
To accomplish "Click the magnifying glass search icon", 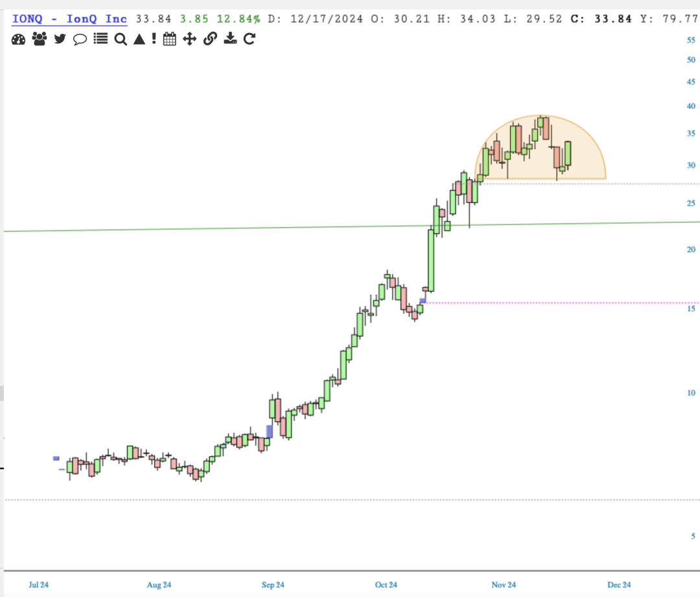I will [x=121, y=40].
